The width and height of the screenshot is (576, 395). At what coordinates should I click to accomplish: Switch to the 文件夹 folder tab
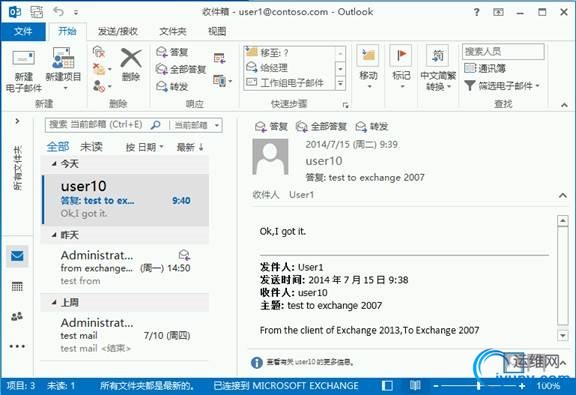[173, 32]
